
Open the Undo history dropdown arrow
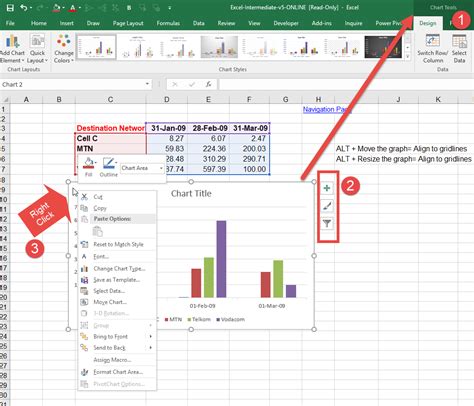tap(31, 8)
